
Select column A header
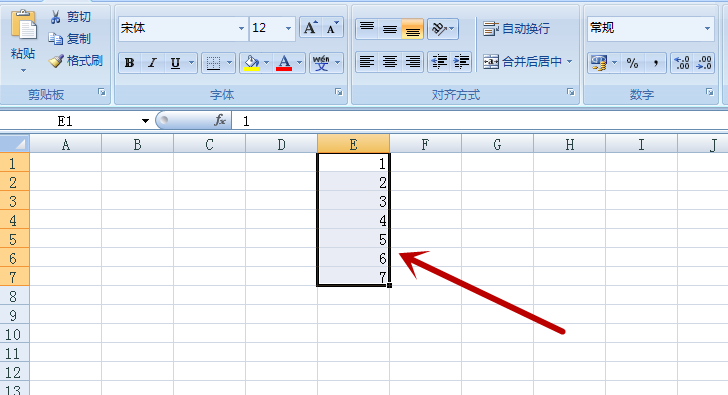pos(65,144)
